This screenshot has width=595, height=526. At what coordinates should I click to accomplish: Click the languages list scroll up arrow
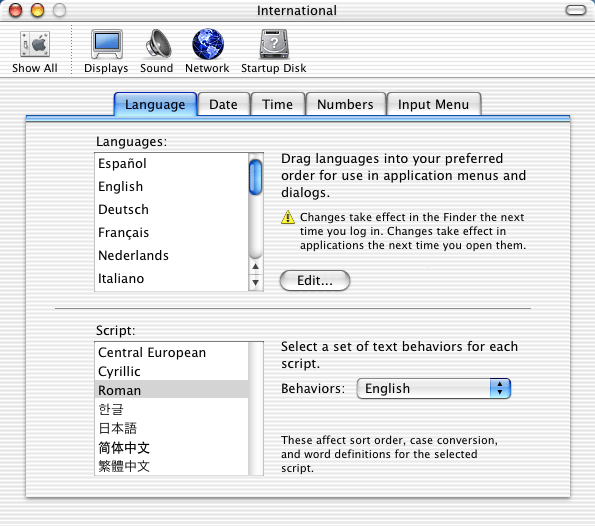click(256, 266)
